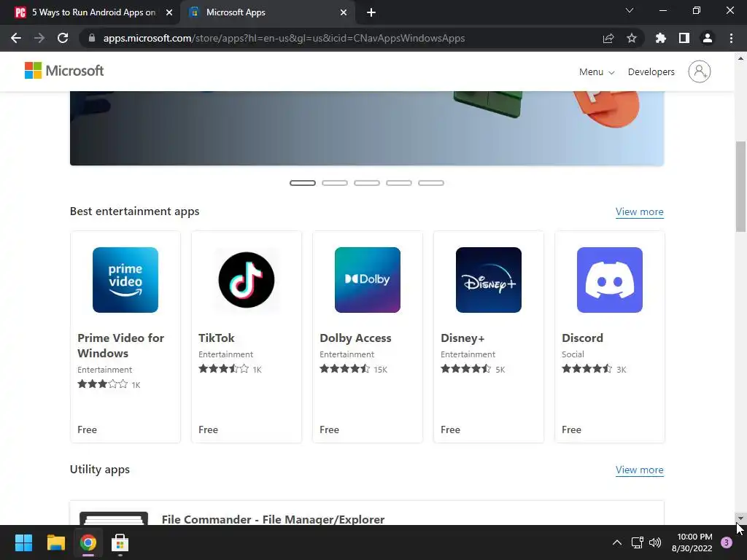Click the scrollbar down arrow

(x=740, y=518)
